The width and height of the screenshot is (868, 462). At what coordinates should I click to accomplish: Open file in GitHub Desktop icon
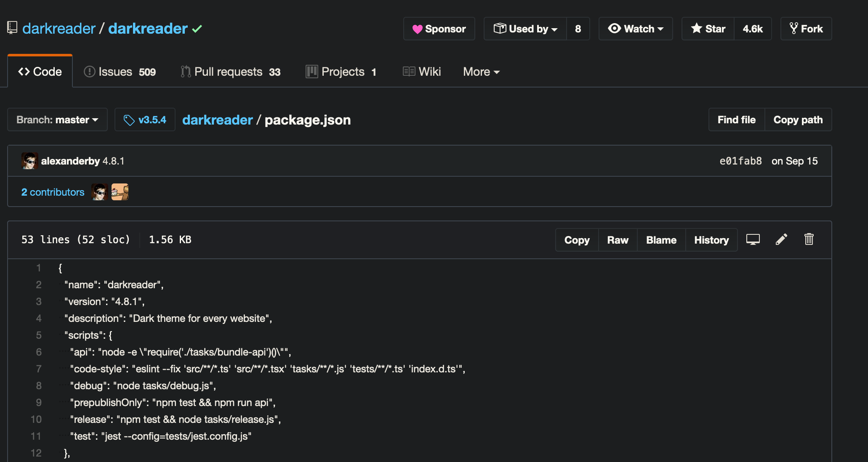753,239
